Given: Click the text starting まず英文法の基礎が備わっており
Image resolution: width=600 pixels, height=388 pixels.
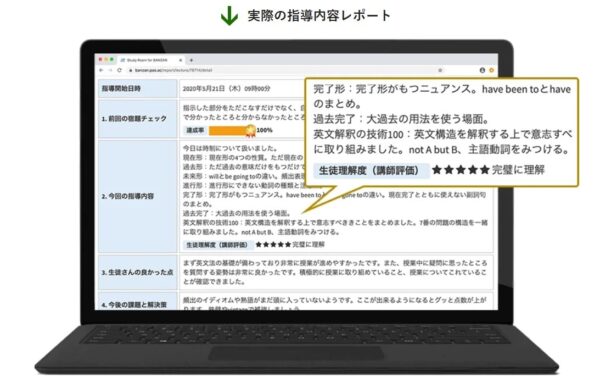Looking at the screenshot, I should (x=335, y=272).
